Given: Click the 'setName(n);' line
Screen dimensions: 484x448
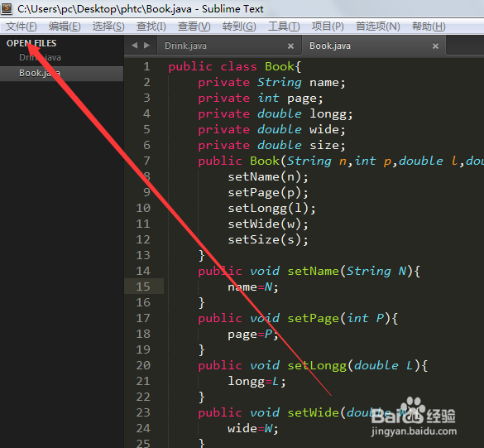Looking at the screenshot, I should point(268,176).
